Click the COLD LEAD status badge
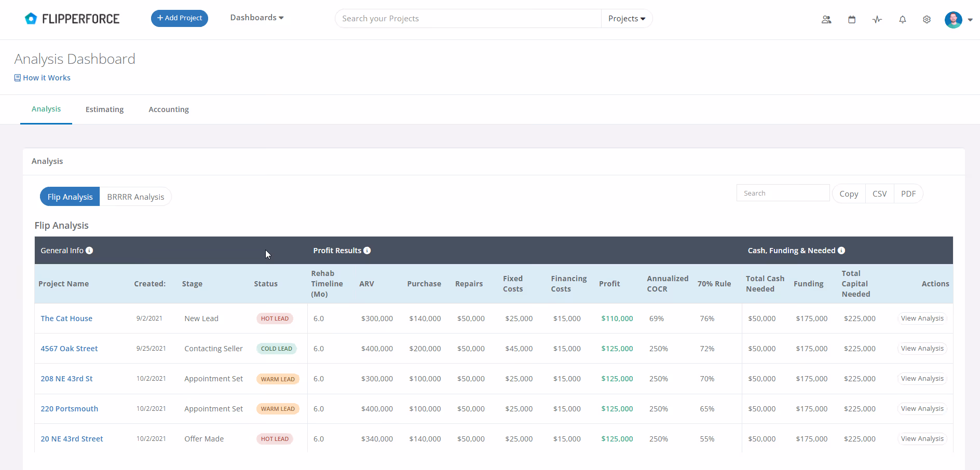 [276, 349]
